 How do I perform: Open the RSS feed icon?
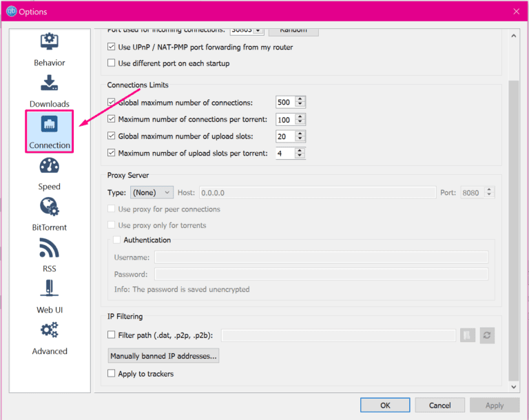pyautogui.click(x=50, y=248)
